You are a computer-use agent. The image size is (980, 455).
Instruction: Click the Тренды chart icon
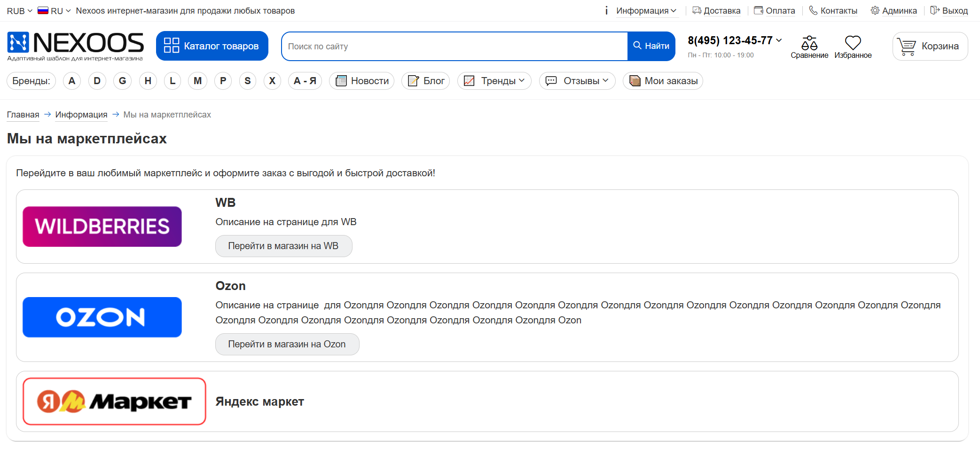(469, 81)
